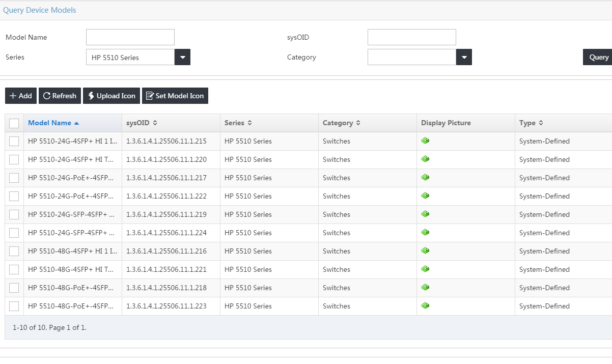
Task: Click the Upload Icon button
Action: point(112,96)
